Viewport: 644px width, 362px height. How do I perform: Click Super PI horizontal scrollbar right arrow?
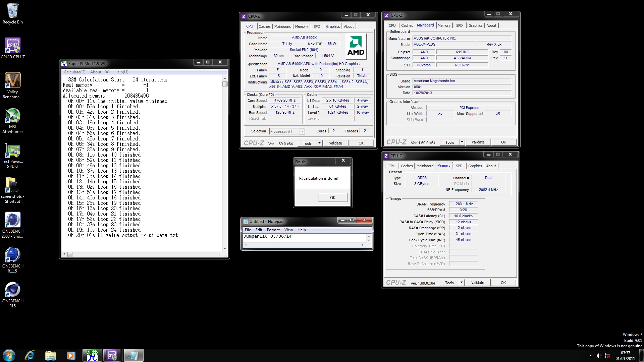219,254
